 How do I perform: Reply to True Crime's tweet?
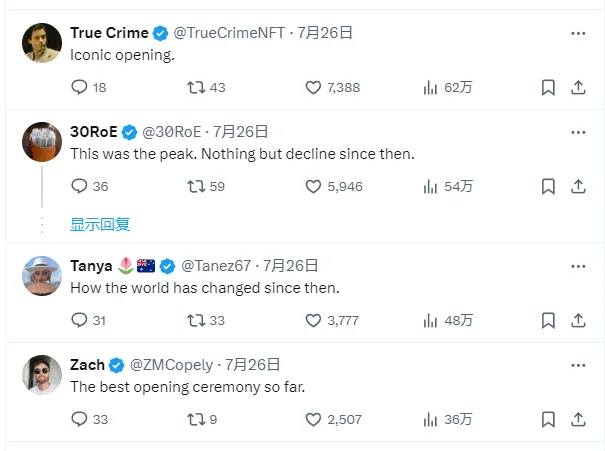click(81, 88)
